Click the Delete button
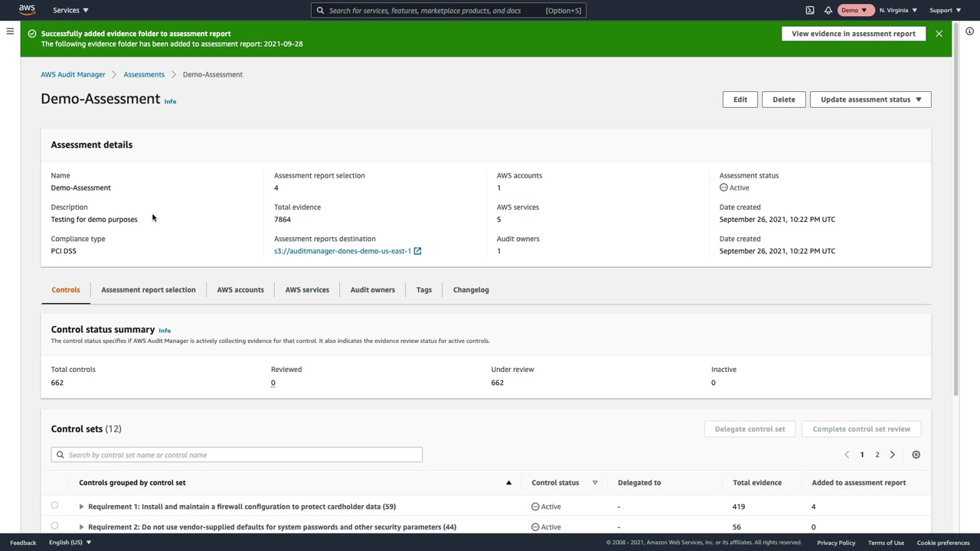The width and height of the screenshot is (980, 551). click(x=784, y=99)
